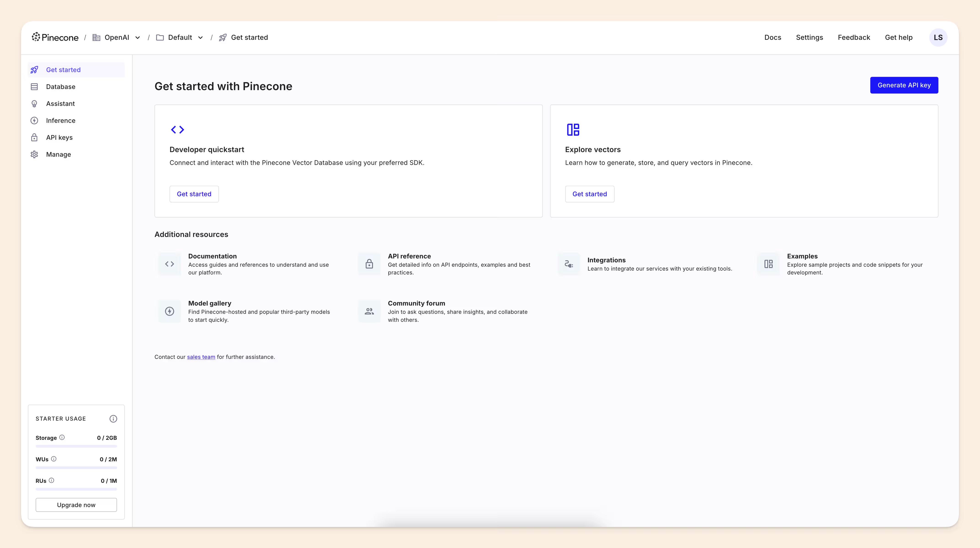Click the API keys lock sidebar icon
Image resolution: width=980 pixels, height=548 pixels.
34,137
